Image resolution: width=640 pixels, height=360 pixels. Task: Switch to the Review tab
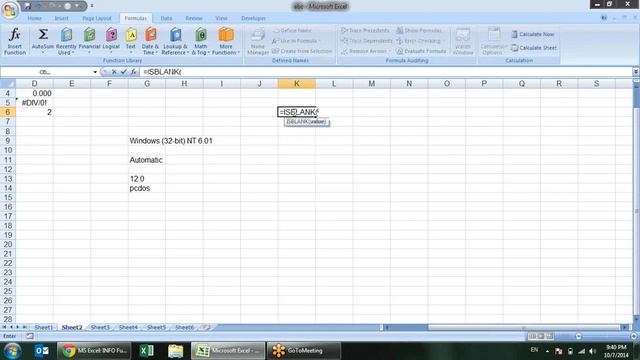(x=193, y=18)
